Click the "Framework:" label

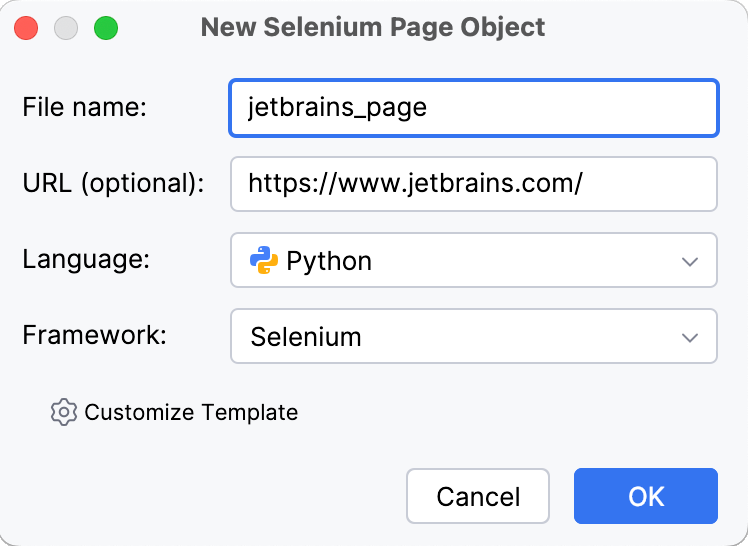coord(94,335)
